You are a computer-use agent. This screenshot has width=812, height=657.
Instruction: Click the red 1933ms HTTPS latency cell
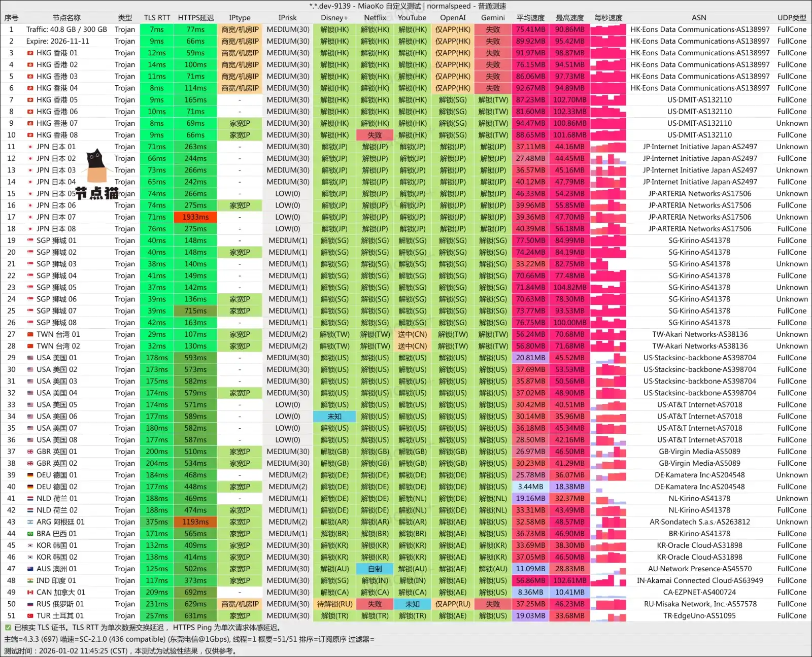195,217
